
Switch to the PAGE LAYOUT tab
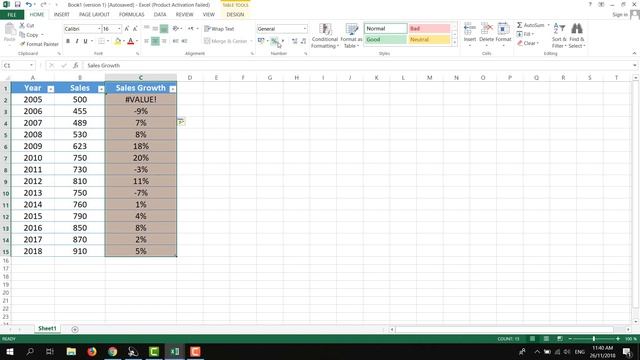(x=94, y=15)
